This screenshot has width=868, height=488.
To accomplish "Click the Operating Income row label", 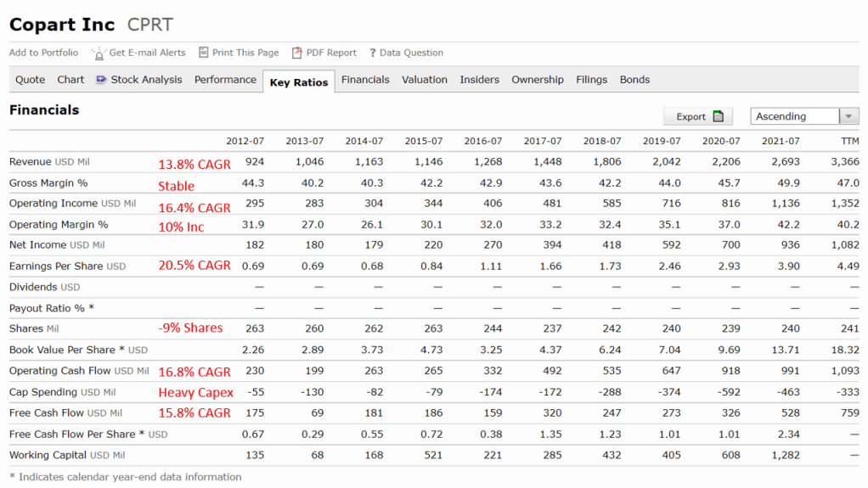I will 72,204.
